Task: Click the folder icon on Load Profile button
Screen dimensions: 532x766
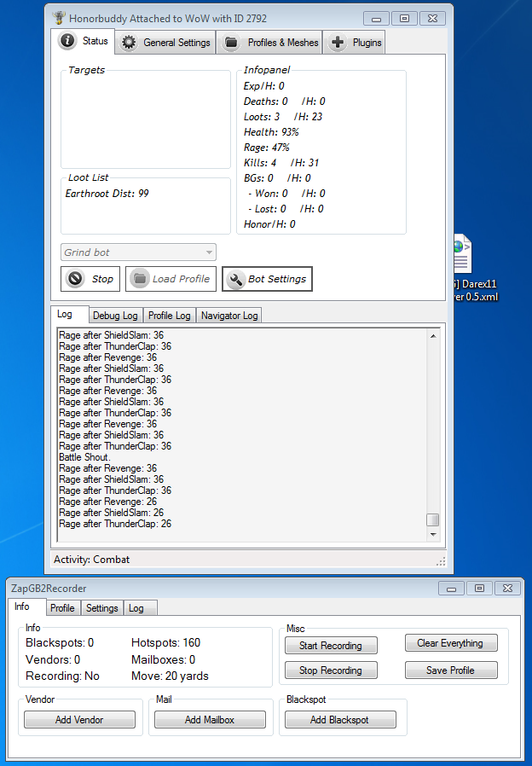Action: (x=140, y=278)
